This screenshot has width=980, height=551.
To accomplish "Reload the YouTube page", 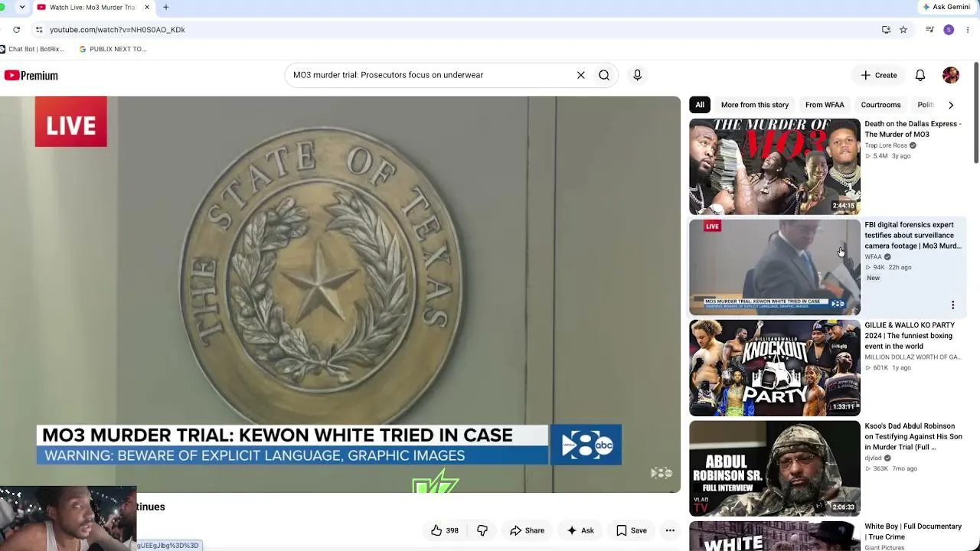I will point(16,30).
